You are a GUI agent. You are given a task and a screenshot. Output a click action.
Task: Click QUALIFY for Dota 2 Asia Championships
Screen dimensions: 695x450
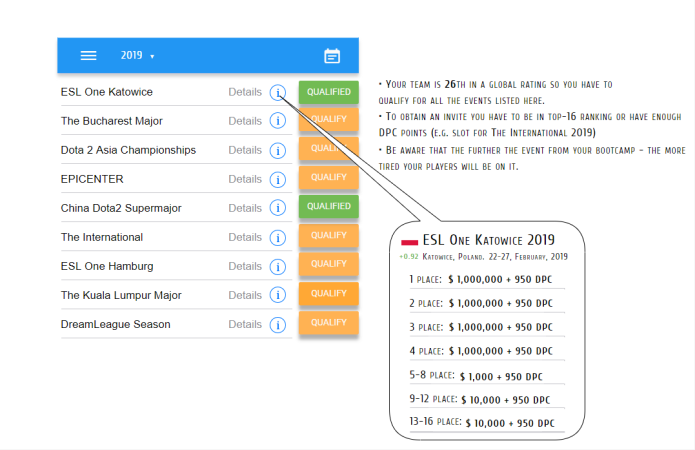click(329, 148)
